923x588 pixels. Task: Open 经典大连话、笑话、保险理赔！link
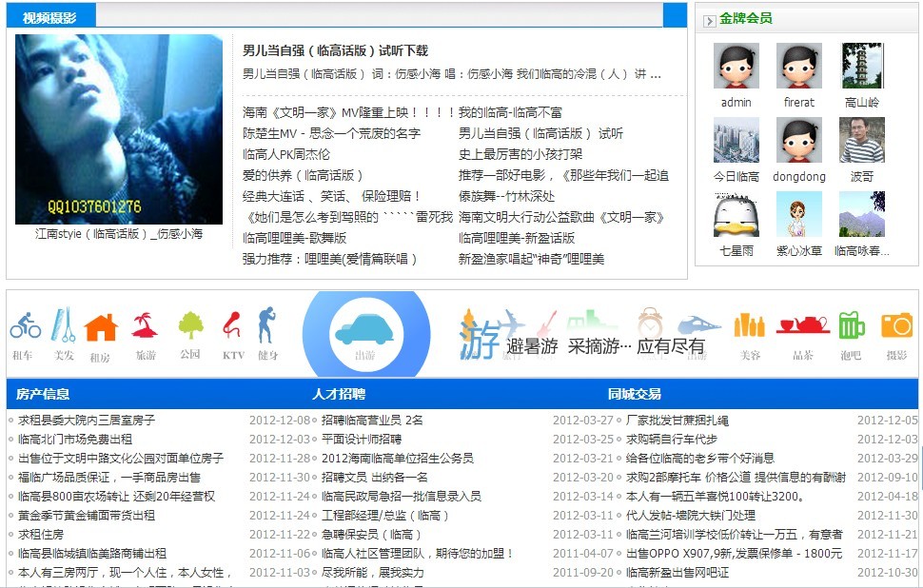click(332, 196)
